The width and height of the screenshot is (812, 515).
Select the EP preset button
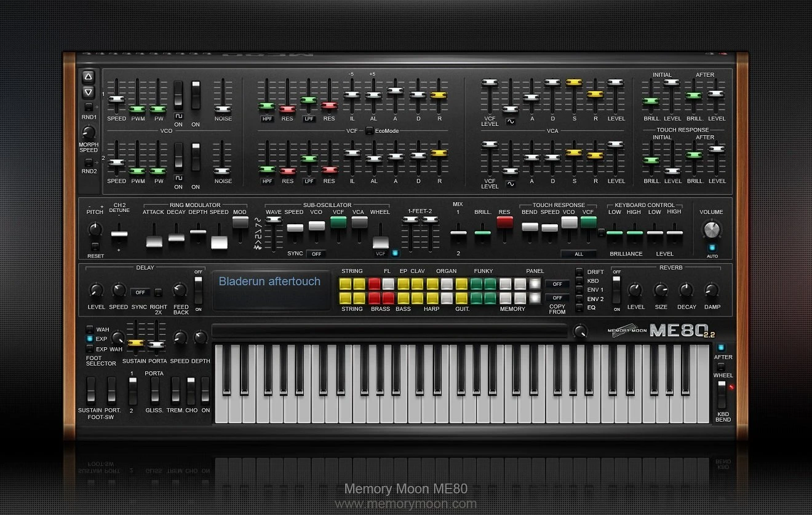pos(404,284)
